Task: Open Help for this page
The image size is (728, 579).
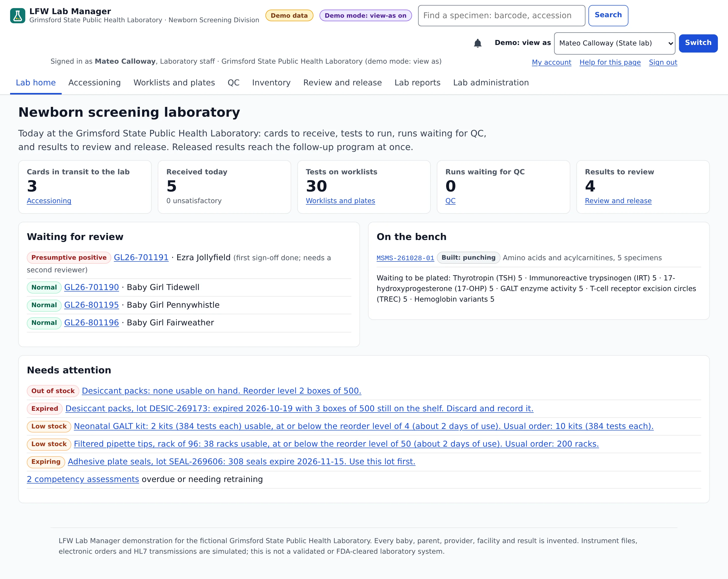Action: click(610, 62)
